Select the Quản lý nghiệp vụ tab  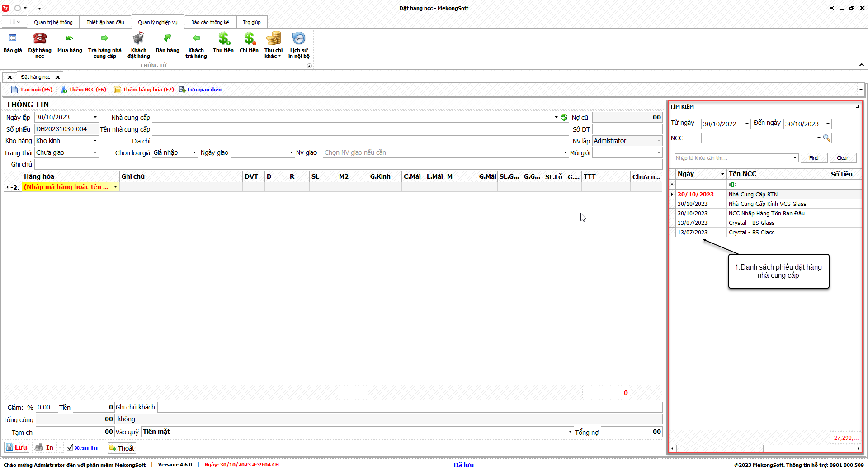coord(158,22)
